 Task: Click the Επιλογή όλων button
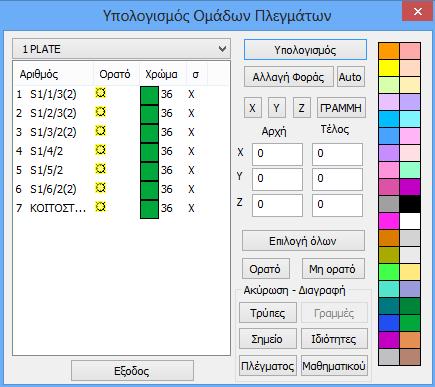(303, 241)
